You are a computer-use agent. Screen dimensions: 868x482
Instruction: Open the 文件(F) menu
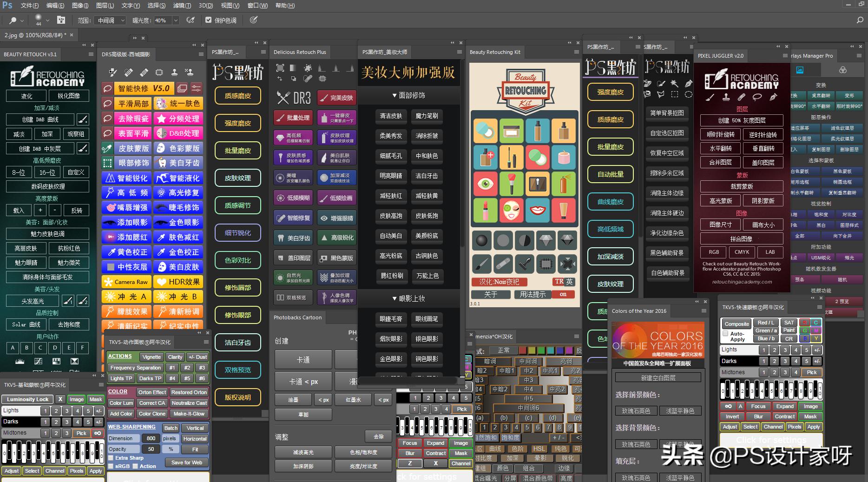point(29,6)
